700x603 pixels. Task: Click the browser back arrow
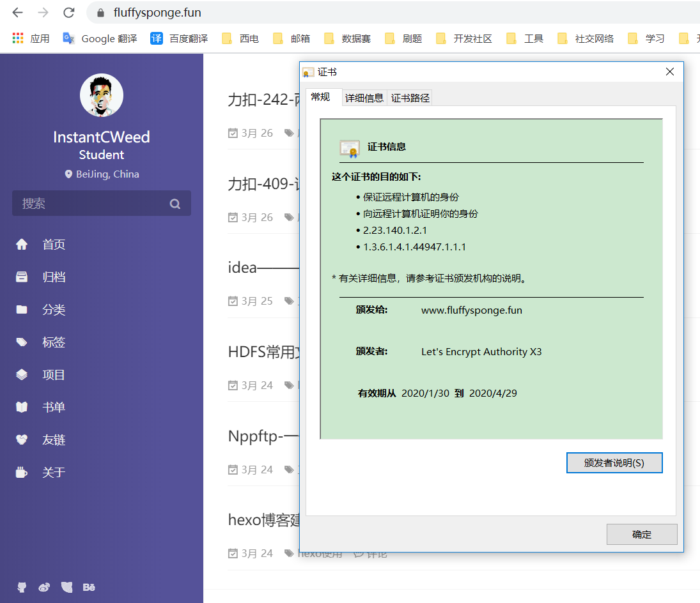(17, 13)
